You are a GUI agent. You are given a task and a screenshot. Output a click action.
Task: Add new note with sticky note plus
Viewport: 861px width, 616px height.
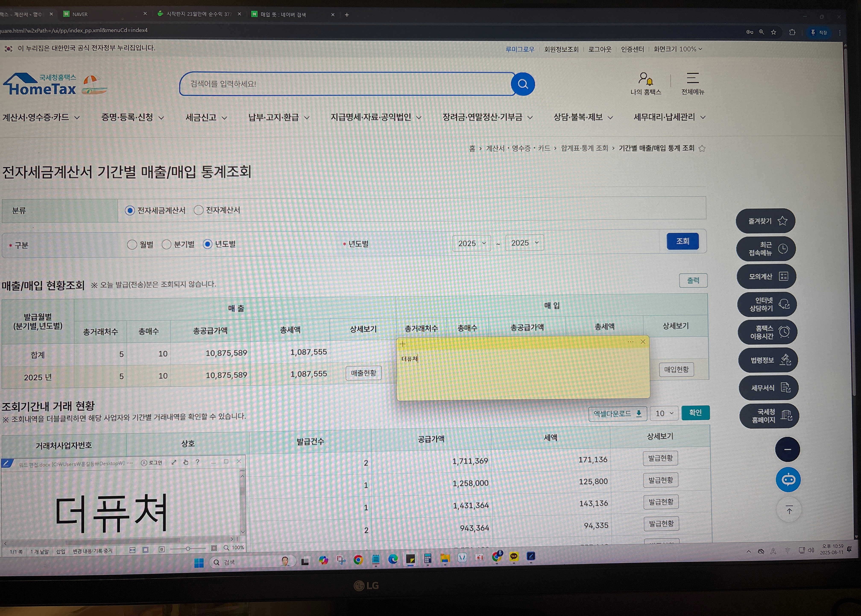pos(403,344)
